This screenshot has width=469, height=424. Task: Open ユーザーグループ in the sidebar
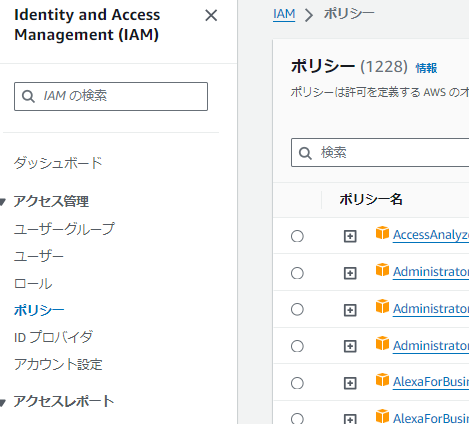[x=64, y=229]
